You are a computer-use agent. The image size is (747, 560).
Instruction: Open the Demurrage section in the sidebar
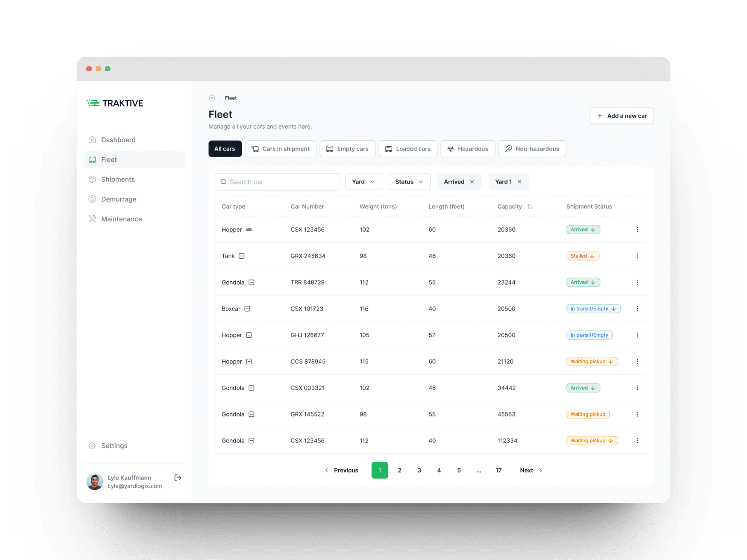119,199
